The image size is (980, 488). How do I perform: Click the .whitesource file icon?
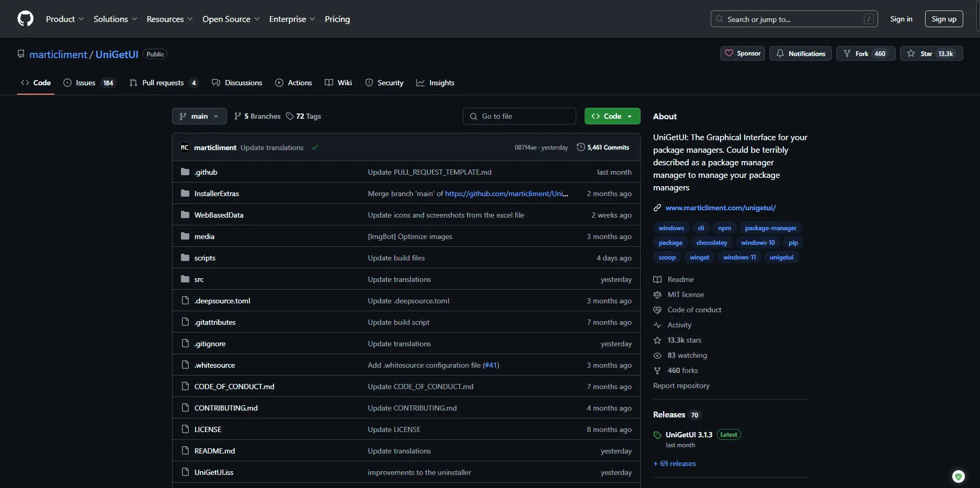pyautogui.click(x=185, y=365)
